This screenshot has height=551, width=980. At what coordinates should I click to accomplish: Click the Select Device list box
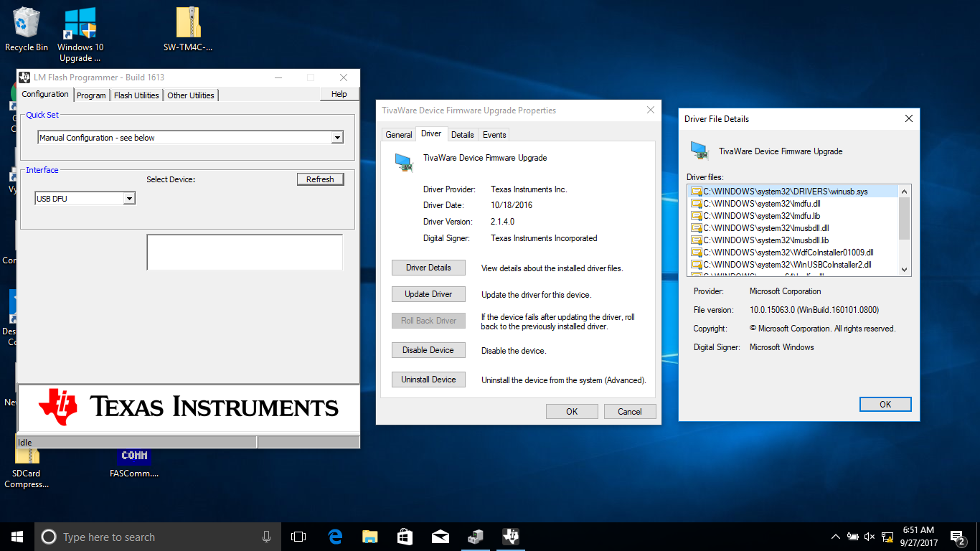tap(245, 252)
